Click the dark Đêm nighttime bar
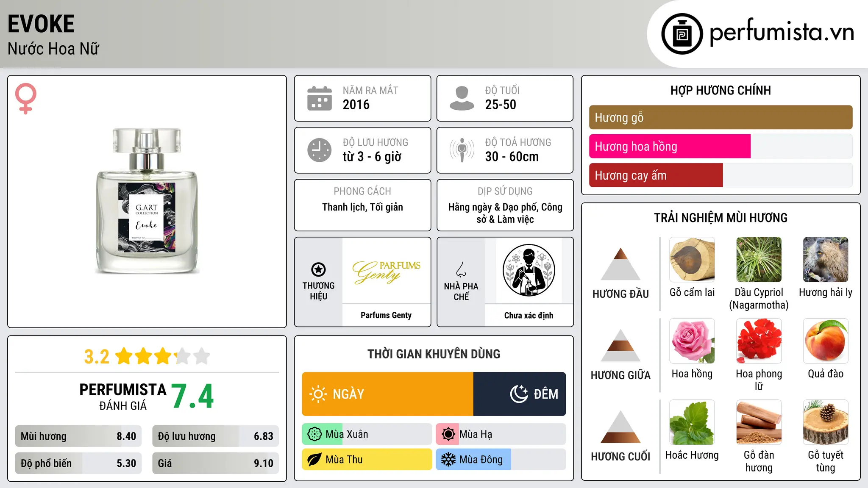This screenshot has width=868, height=488. pyautogui.click(x=520, y=394)
